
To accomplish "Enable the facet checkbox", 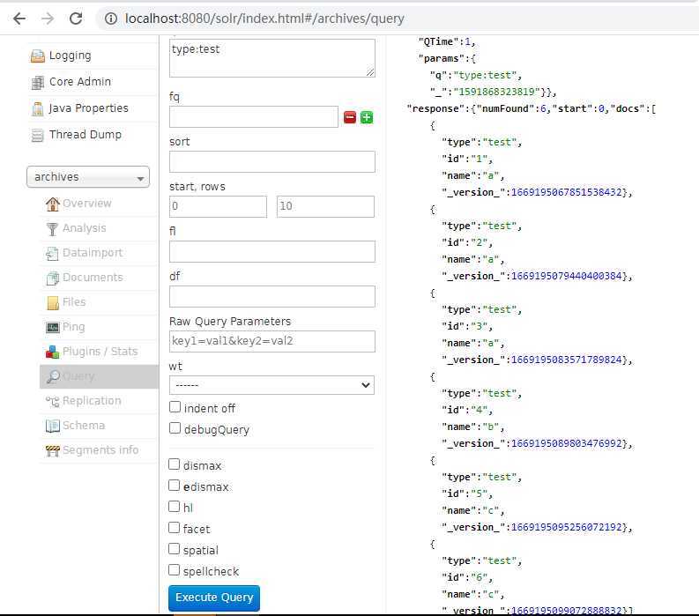I will pos(175,528).
